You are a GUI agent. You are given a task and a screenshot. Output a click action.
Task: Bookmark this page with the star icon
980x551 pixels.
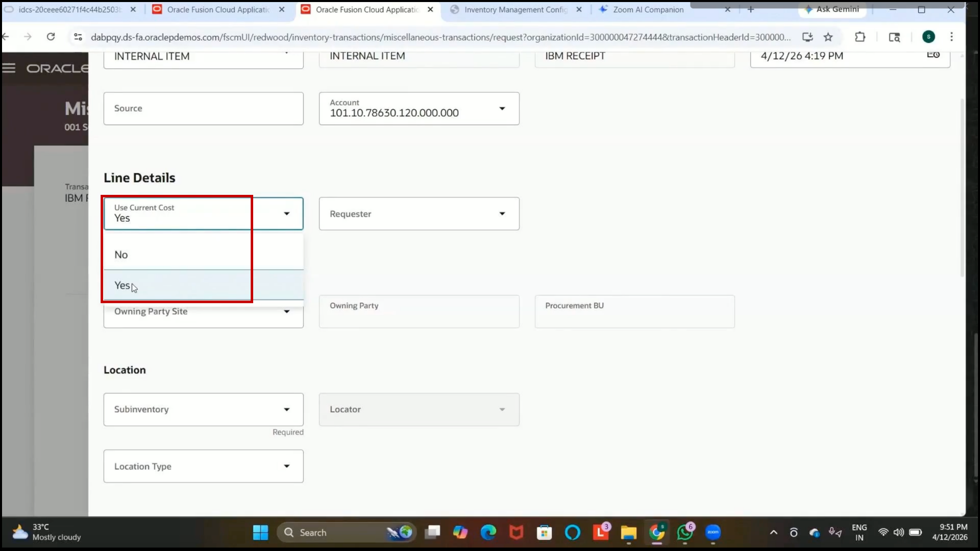click(x=828, y=37)
